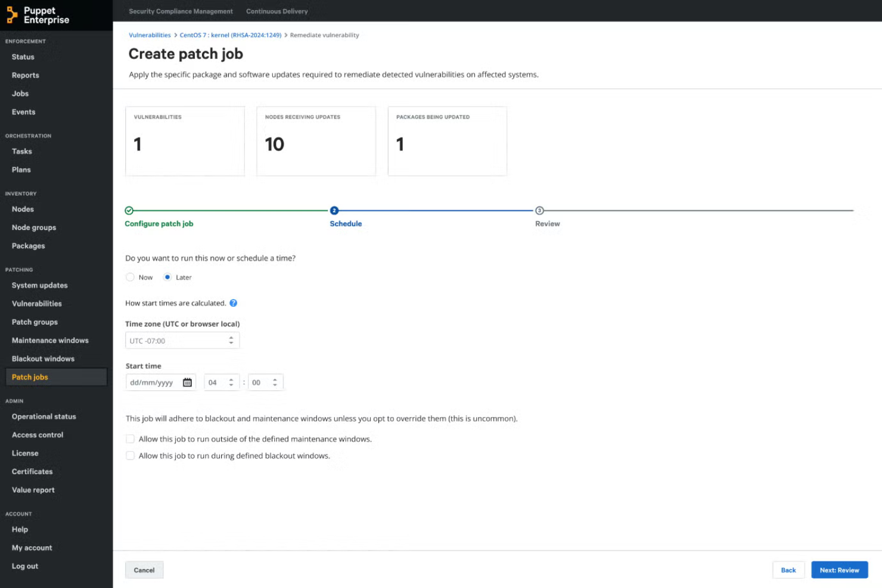882x588 pixels.
Task: Click the dd/mm/yyyy date input field
Action: [155, 382]
